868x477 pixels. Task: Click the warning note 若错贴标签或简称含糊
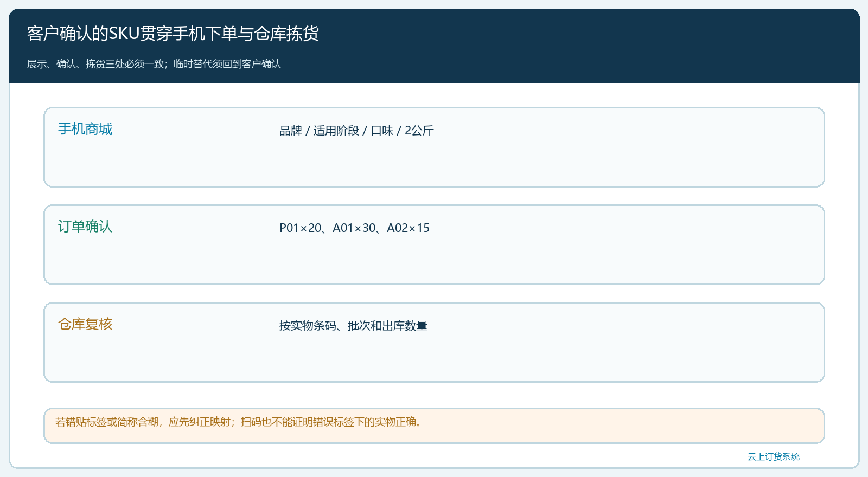click(x=434, y=426)
